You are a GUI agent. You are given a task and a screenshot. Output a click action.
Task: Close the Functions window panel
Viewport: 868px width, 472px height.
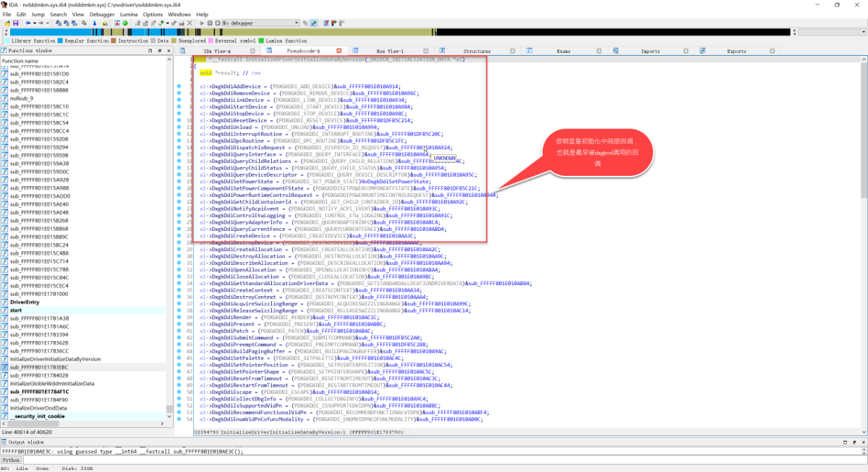[x=170, y=51]
